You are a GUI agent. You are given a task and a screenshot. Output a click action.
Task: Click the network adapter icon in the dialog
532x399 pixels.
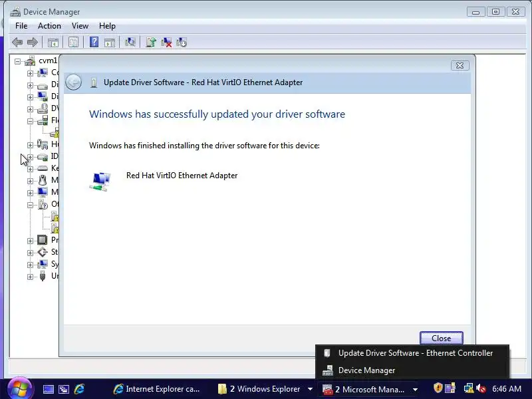[100, 182]
